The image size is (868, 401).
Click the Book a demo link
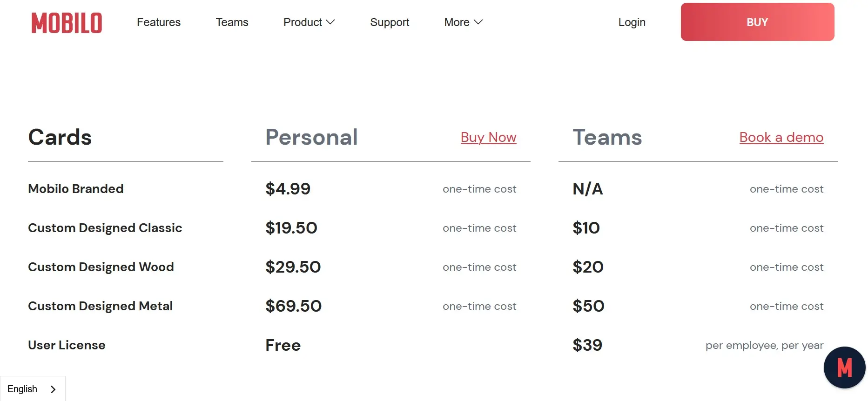[781, 137]
